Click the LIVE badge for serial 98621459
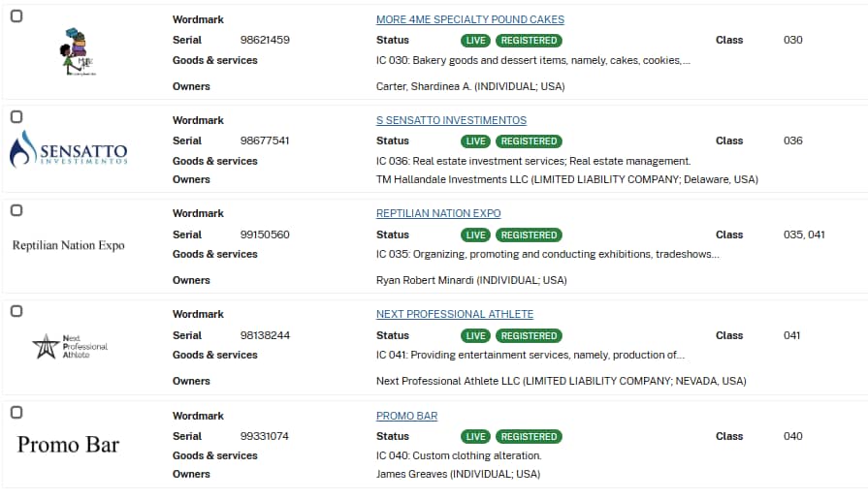The height and width of the screenshot is (500, 868). tap(475, 41)
